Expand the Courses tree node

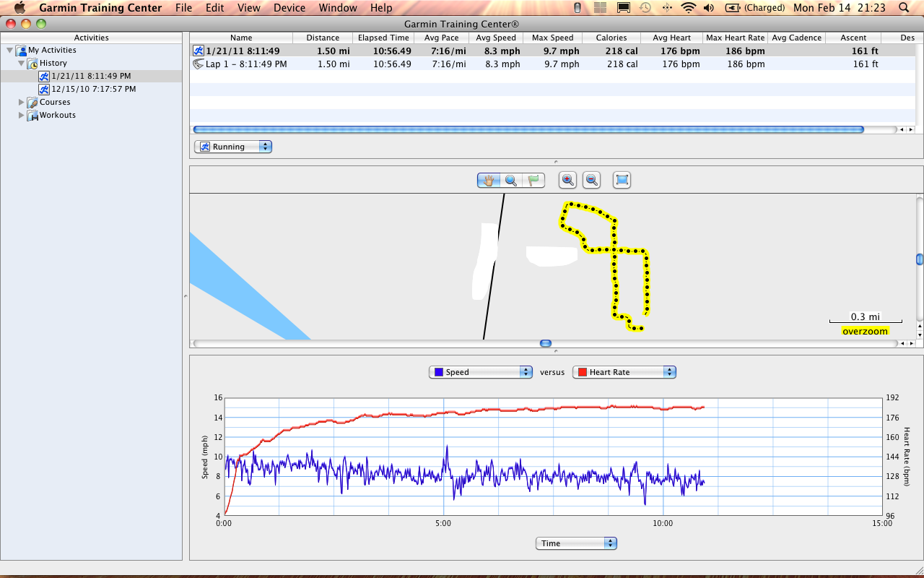21,103
